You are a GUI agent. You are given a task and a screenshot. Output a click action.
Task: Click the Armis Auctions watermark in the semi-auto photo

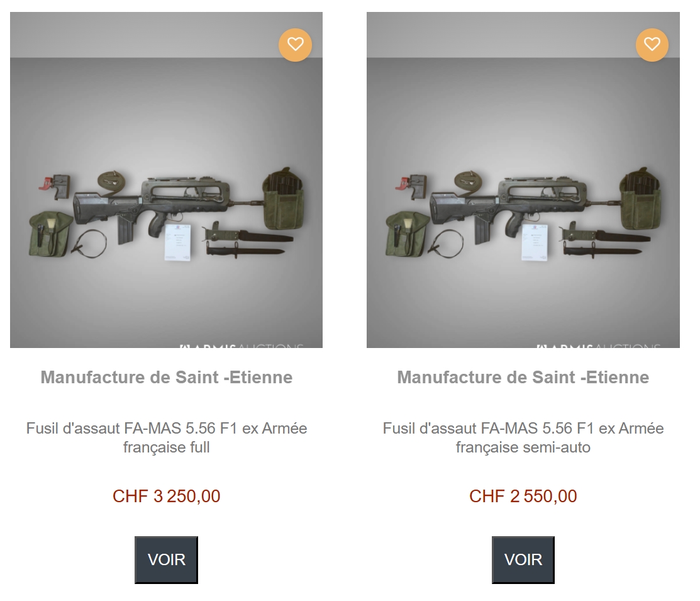(598, 345)
